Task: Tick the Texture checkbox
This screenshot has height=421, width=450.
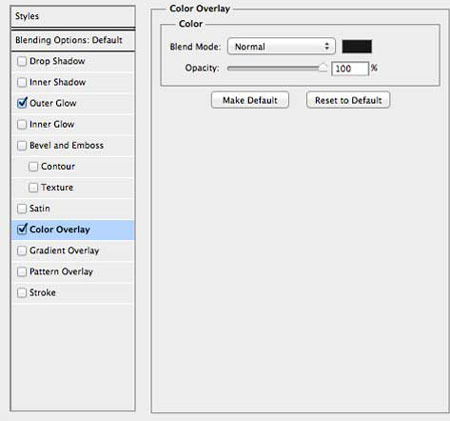Action: (x=33, y=187)
